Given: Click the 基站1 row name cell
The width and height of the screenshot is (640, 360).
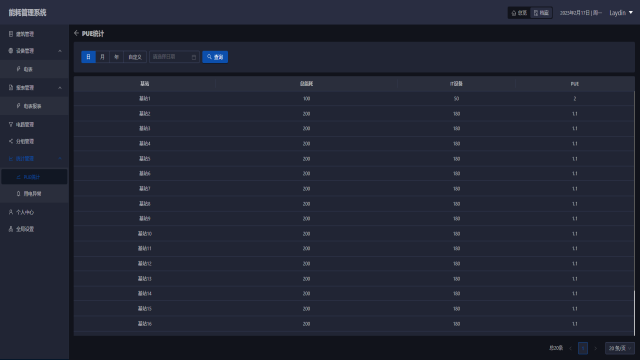Looking at the screenshot, I should tap(144, 99).
